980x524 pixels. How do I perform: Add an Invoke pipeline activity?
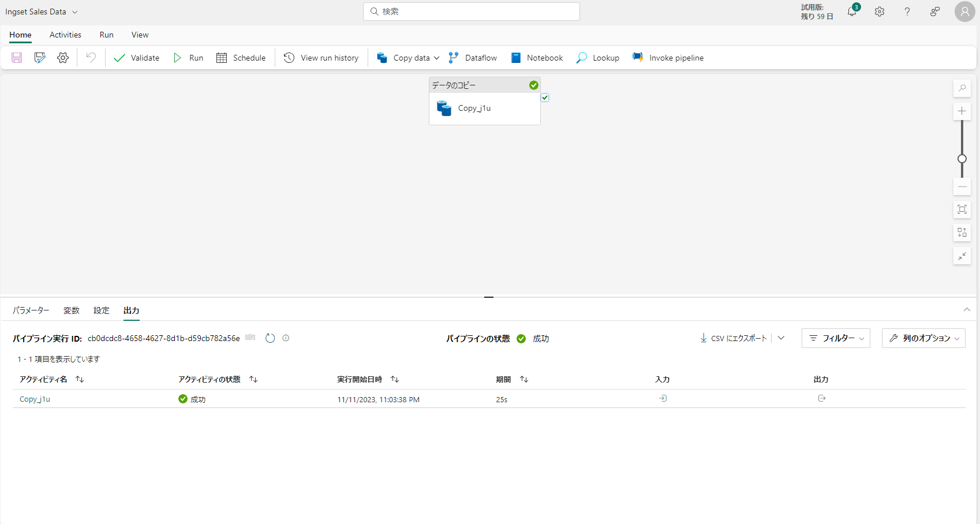[668, 58]
